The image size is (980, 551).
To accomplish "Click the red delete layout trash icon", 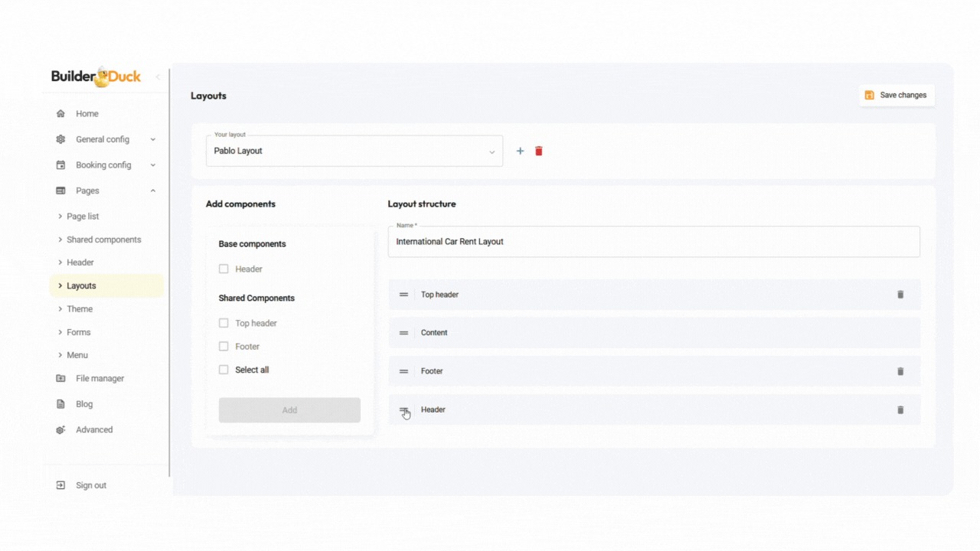I will pos(539,152).
